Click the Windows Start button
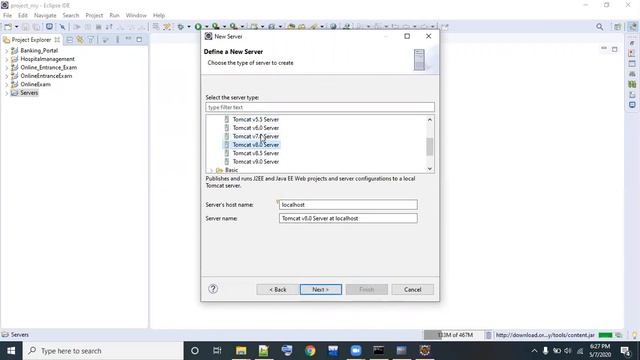 (x=11, y=351)
